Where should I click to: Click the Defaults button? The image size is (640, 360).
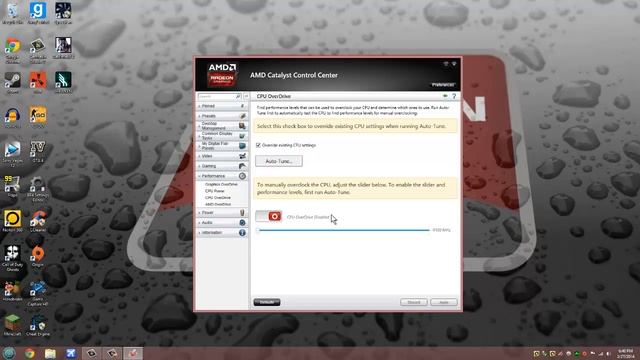267,302
